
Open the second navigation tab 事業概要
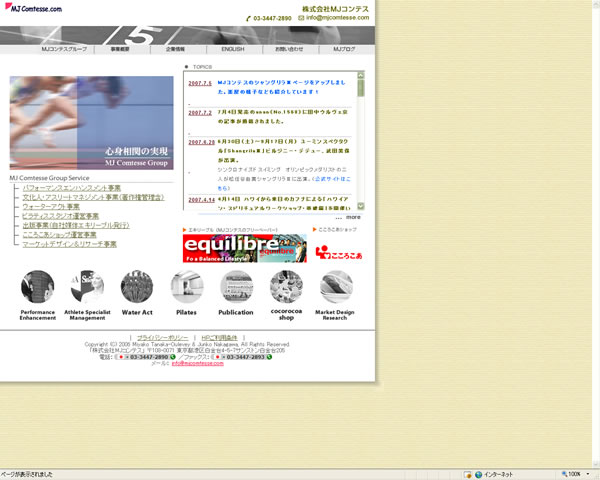tap(120, 49)
